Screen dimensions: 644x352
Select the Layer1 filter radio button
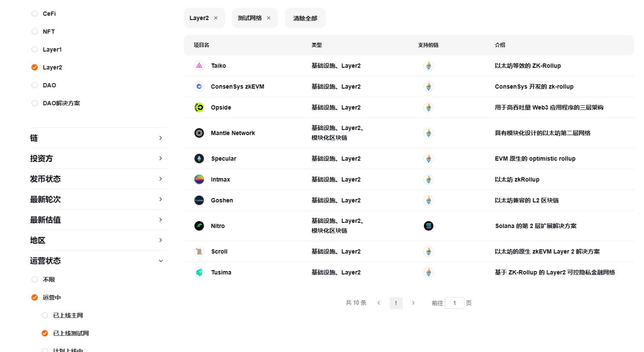(35, 49)
